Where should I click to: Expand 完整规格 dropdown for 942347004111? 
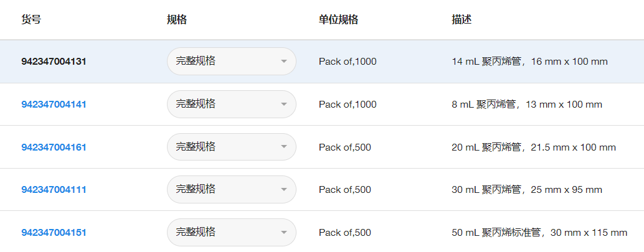[231, 190]
